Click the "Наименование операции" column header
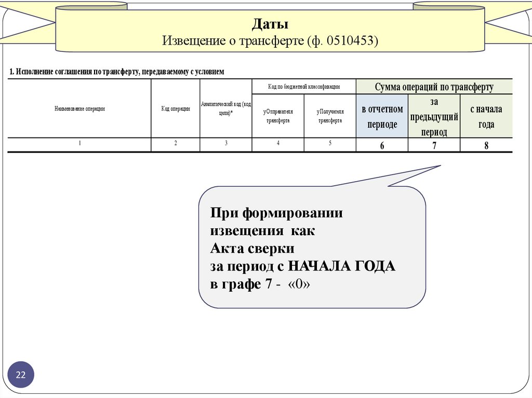 79,108
